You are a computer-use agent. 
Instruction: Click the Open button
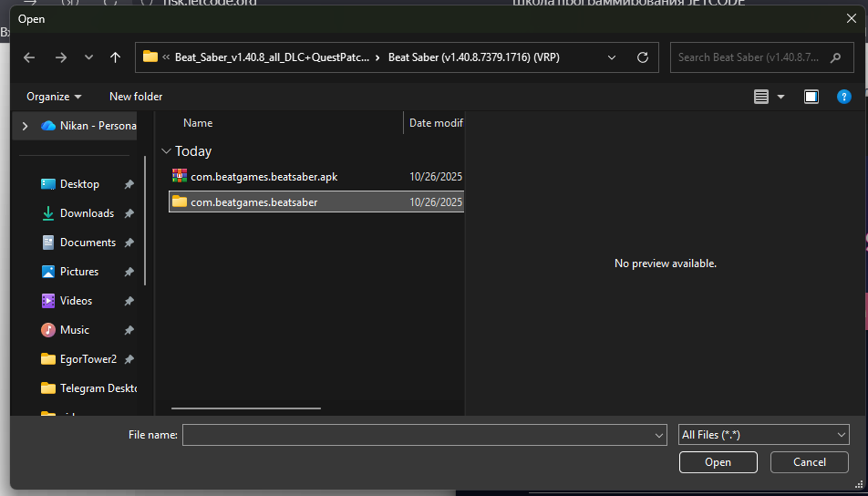[x=718, y=462]
